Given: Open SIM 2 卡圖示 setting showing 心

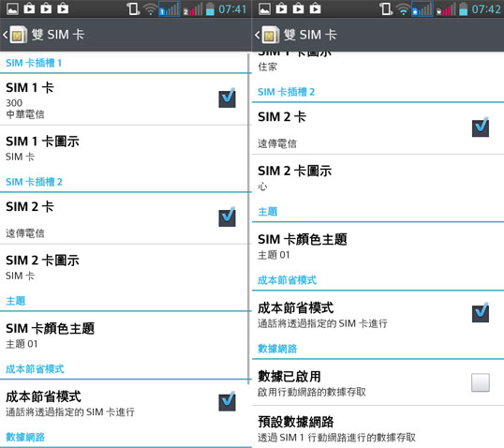Looking at the screenshot, I should (378, 178).
